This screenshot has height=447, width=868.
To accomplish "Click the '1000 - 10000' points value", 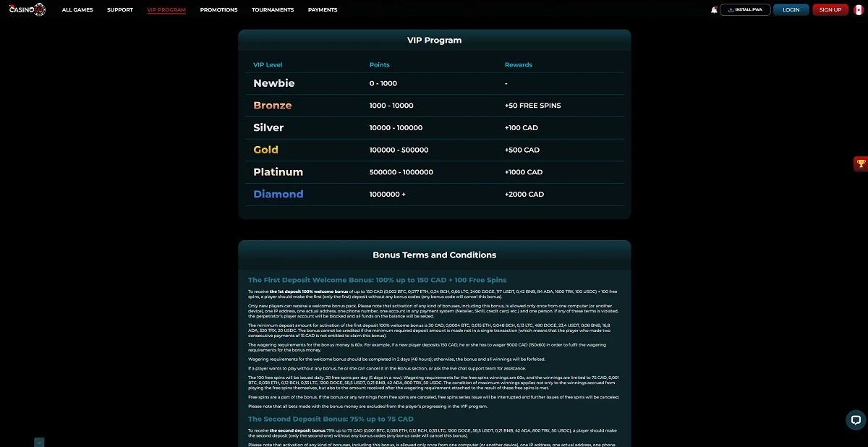I will point(391,106).
